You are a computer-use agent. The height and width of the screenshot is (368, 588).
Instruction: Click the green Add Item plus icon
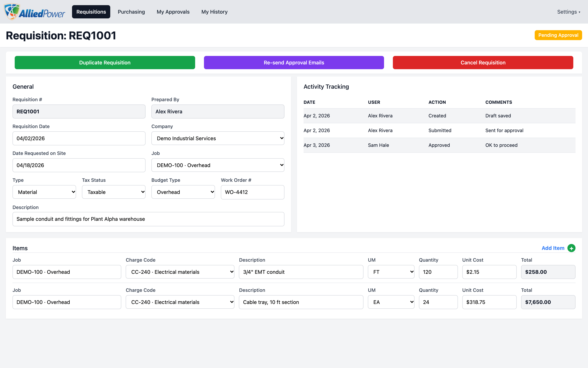point(571,248)
